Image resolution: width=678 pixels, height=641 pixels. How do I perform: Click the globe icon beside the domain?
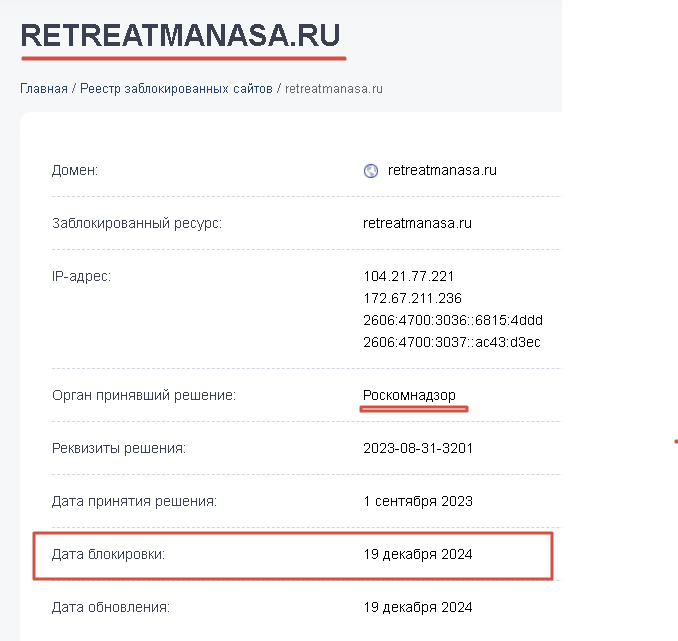pyautogui.click(x=371, y=171)
